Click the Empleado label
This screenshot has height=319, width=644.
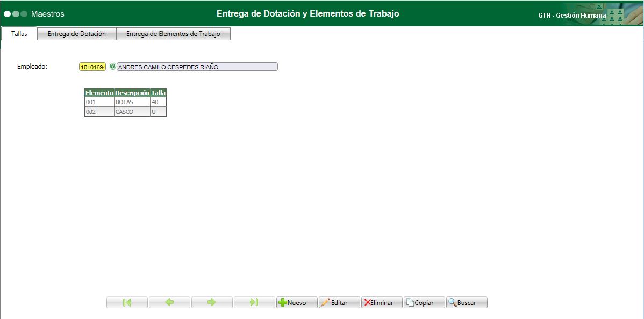[32, 66]
